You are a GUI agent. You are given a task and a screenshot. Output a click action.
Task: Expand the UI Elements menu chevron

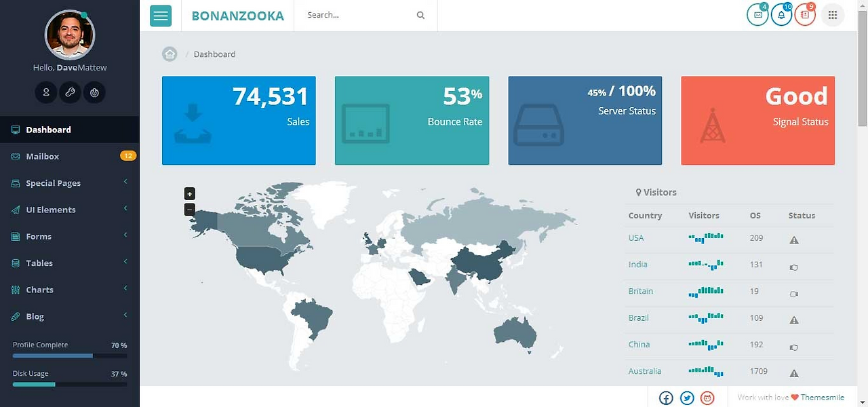tap(125, 208)
